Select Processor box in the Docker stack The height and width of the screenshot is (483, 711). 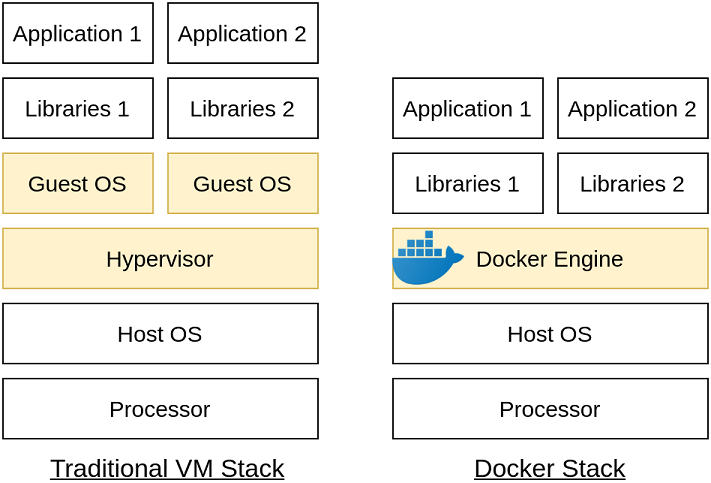point(549,409)
